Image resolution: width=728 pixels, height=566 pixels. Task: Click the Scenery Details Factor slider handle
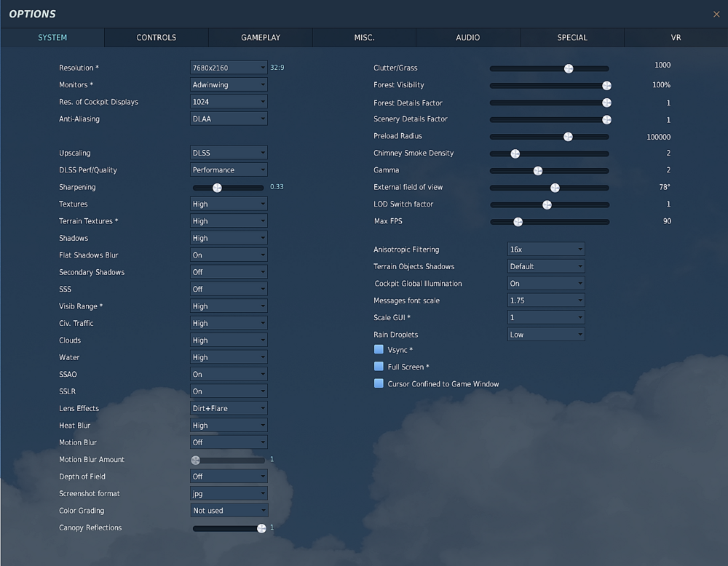click(606, 120)
